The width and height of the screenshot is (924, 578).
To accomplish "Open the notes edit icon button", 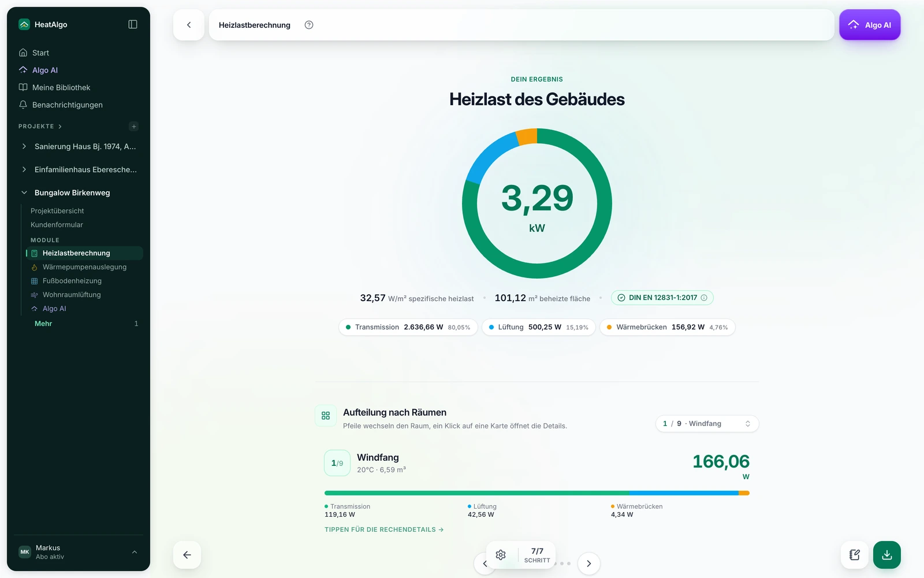I will point(855,555).
